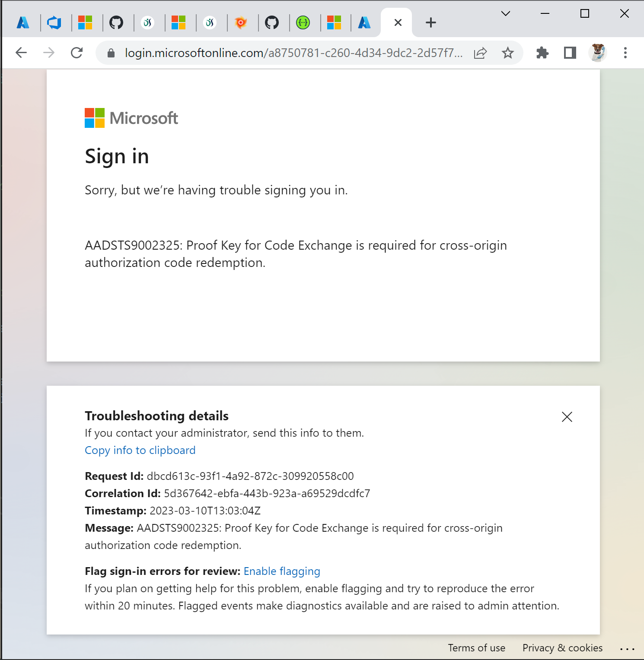
Task: Switch to the Azure DevOps pinned tab
Action: 54,22
